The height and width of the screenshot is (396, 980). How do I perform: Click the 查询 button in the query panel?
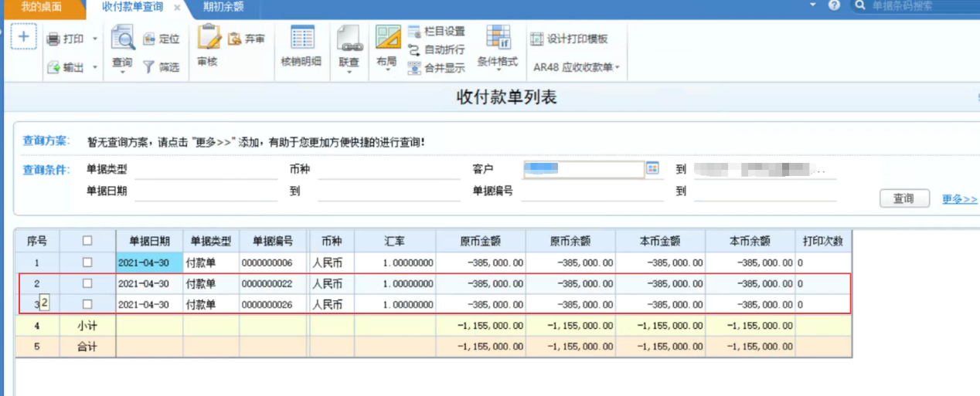click(x=904, y=198)
